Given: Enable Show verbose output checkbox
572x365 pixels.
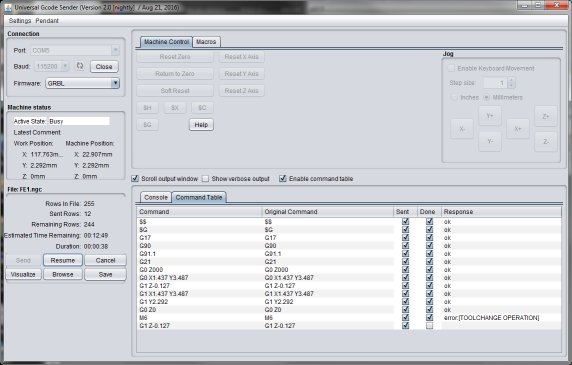Looking at the screenshot, I should pos(205,179).
